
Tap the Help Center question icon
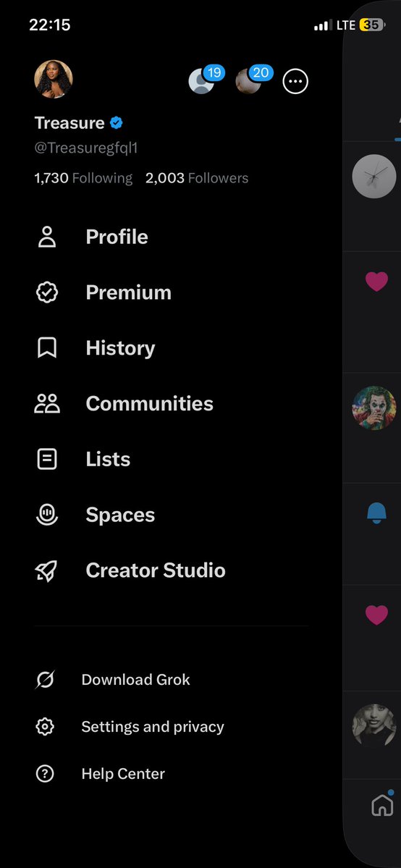click(45, 773)
